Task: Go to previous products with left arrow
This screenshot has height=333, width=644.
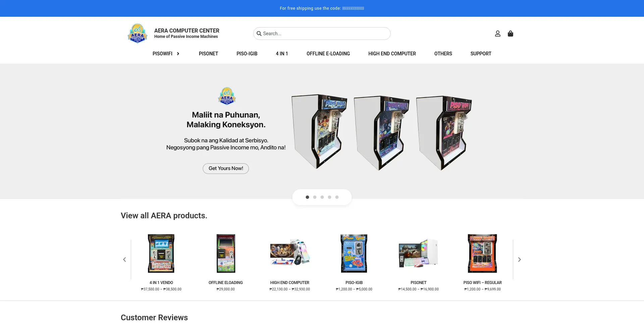Action: pos(124,260)
